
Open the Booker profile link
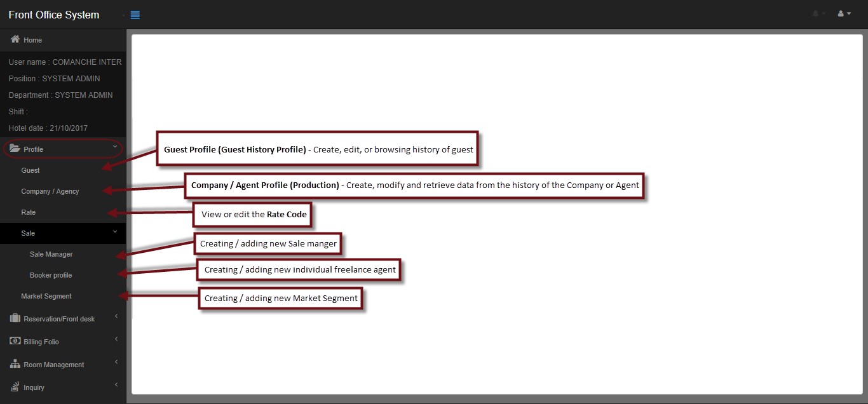tap(51, 275)
